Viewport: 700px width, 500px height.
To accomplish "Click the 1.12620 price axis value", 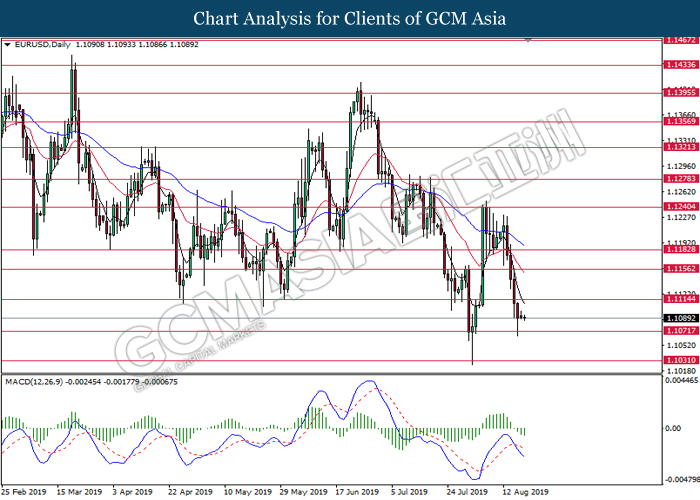I will click(681, 192).
